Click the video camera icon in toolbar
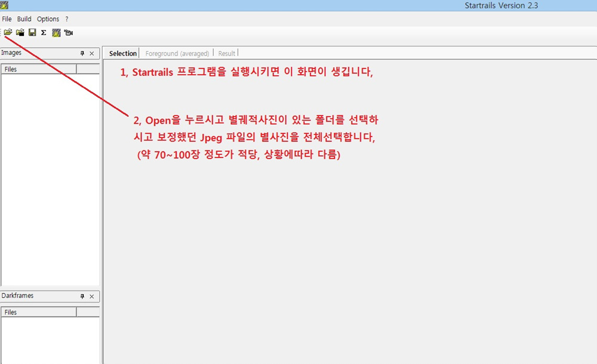Screen dimensions: 597x364 click(x=69, y=32)
